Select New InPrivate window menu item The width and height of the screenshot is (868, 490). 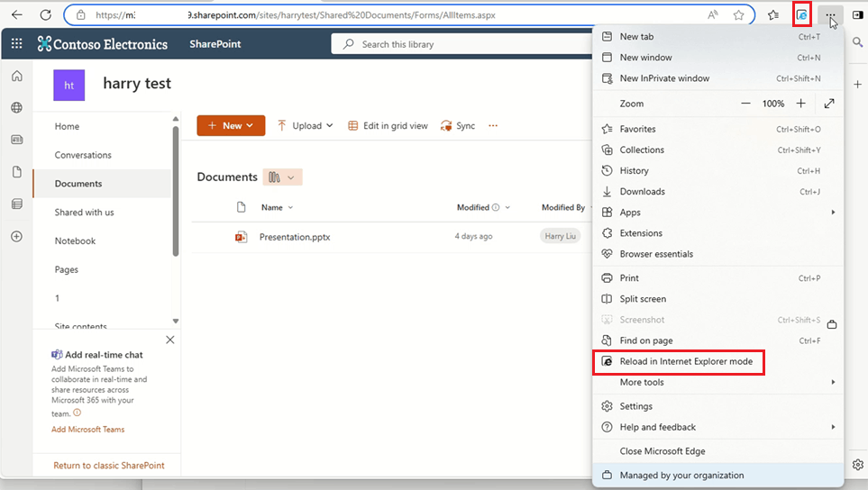(718, 78)
